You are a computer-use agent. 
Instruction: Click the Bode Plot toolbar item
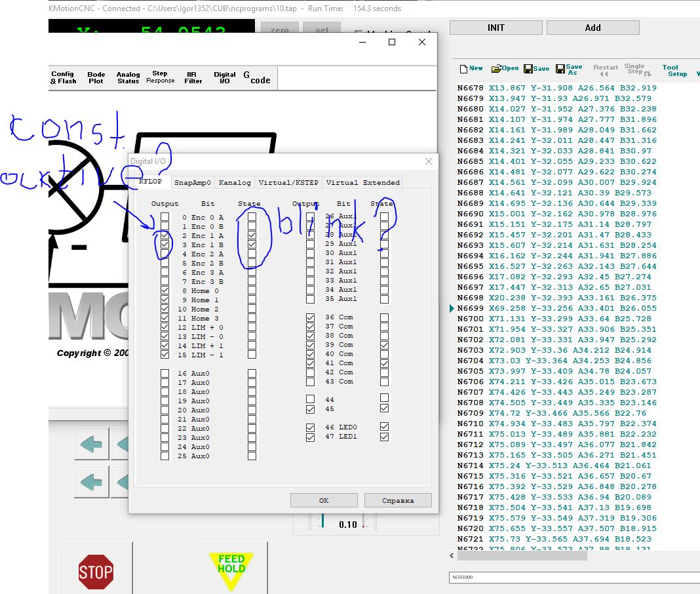96,77
